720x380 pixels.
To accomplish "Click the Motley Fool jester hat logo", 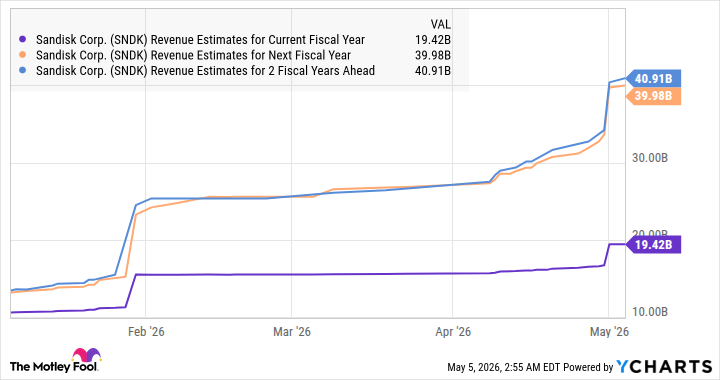I will [x=86, y=355].
